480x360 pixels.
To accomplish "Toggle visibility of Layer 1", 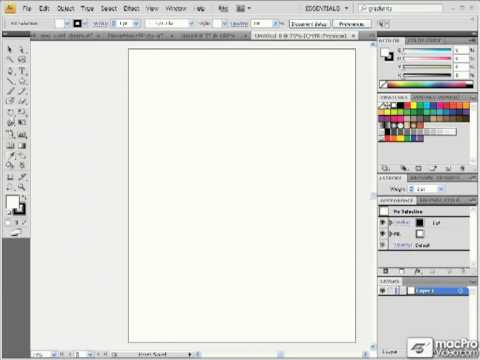I will click(x=382, y=291).
